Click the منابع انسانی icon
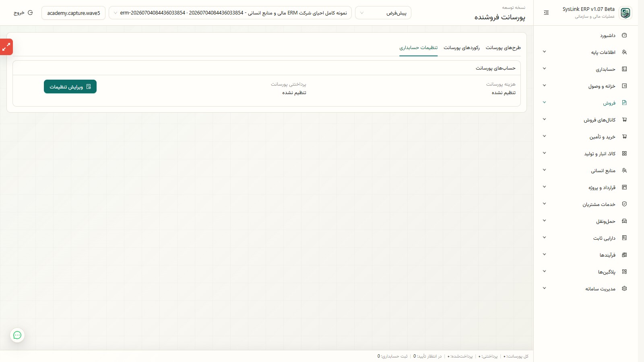Viewport: 644px width, 362px height. click(624, 171)
